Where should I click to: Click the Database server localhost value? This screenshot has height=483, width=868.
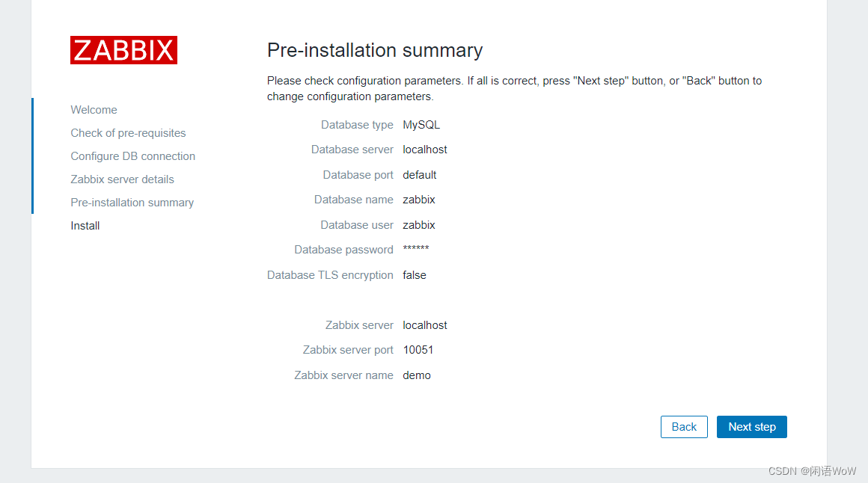click(425, 150)
